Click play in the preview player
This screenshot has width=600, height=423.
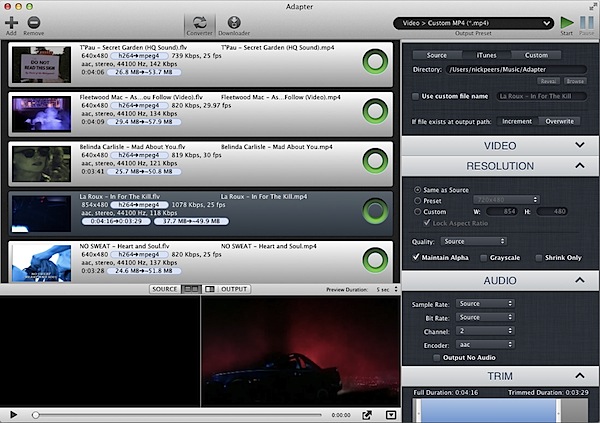[12, 414]
